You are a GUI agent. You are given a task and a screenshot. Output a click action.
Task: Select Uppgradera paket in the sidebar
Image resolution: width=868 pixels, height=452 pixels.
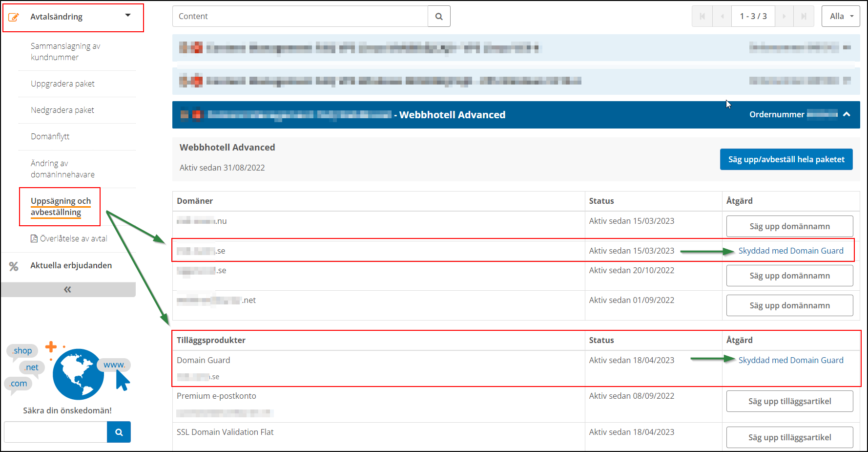[62, 84]
